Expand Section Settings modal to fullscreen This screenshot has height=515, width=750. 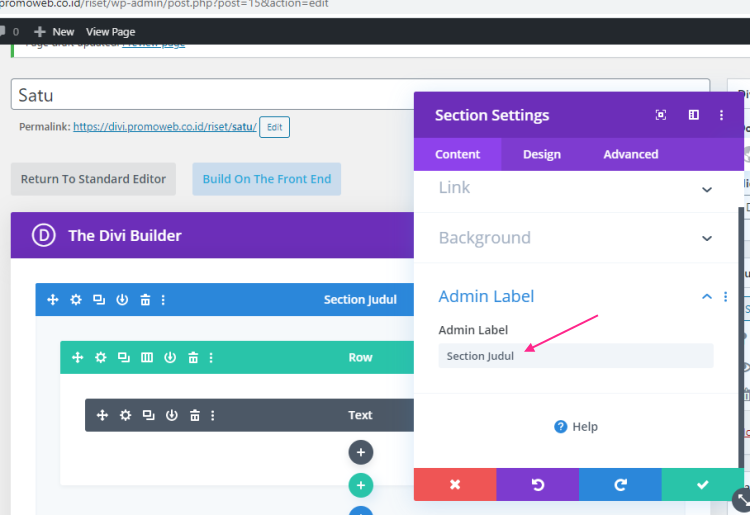(x=661, y=115)
